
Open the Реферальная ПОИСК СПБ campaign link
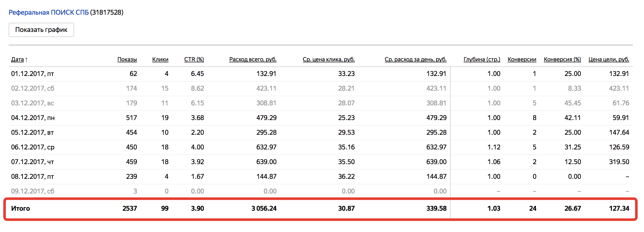tap(49, 12)
